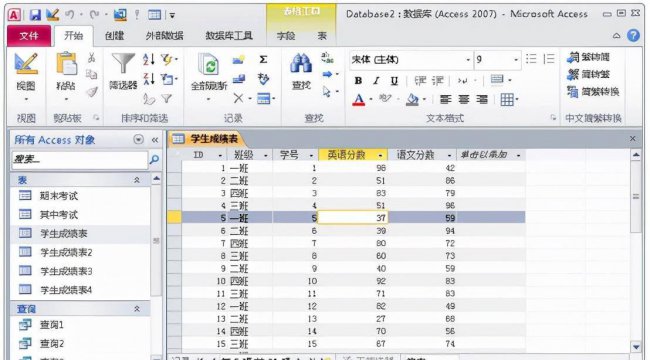Click the background fill color bucket
This screenshot has height=360, width=650.
412,100
